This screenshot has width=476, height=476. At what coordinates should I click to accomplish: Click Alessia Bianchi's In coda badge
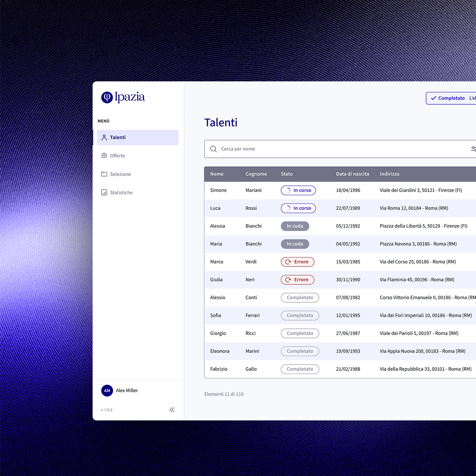295,226
